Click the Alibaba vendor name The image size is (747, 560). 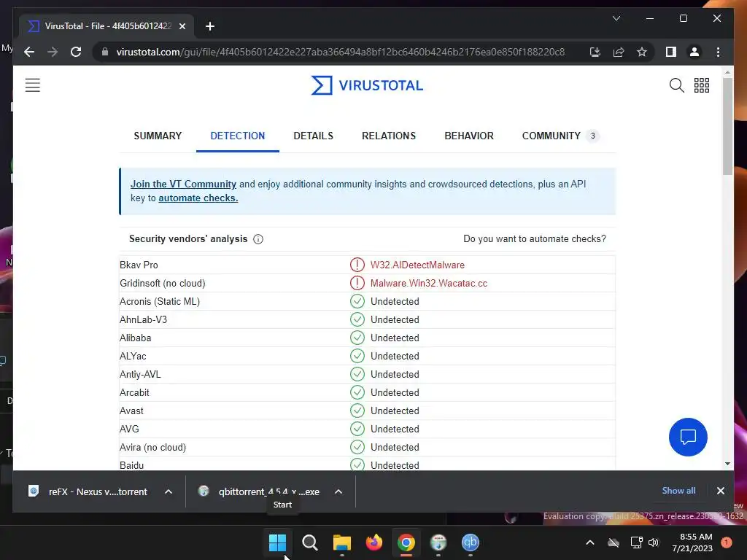click(135, 338)
